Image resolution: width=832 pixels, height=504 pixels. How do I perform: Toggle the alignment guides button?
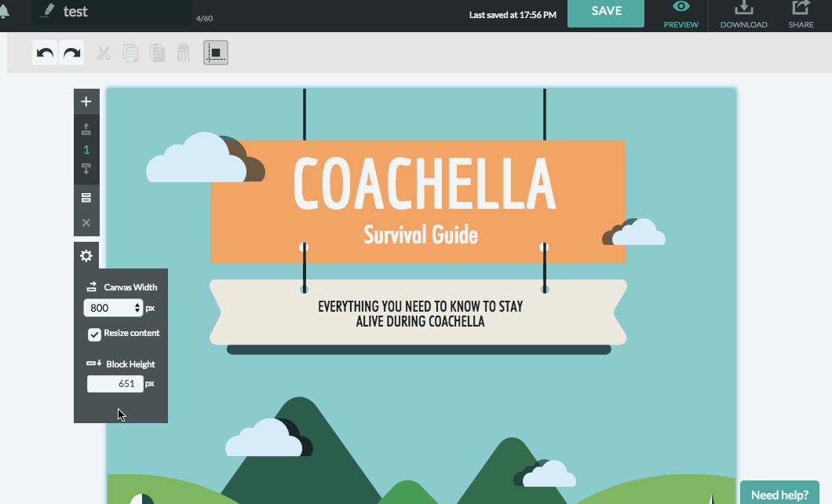[x=216, y=53]
